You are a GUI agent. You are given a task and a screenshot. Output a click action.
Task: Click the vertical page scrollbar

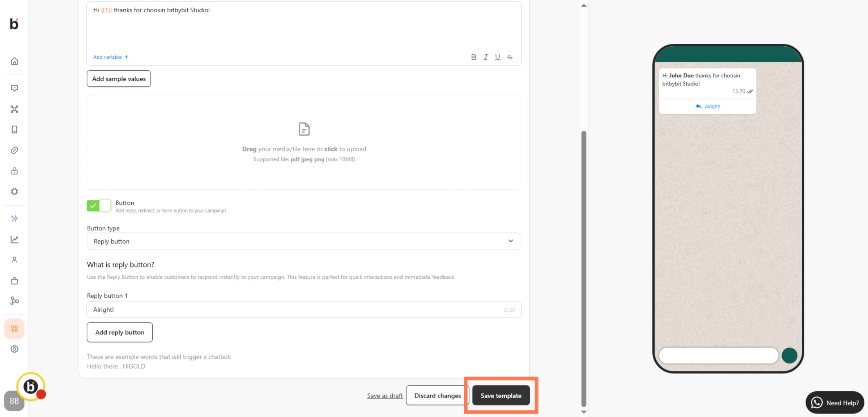583,268
